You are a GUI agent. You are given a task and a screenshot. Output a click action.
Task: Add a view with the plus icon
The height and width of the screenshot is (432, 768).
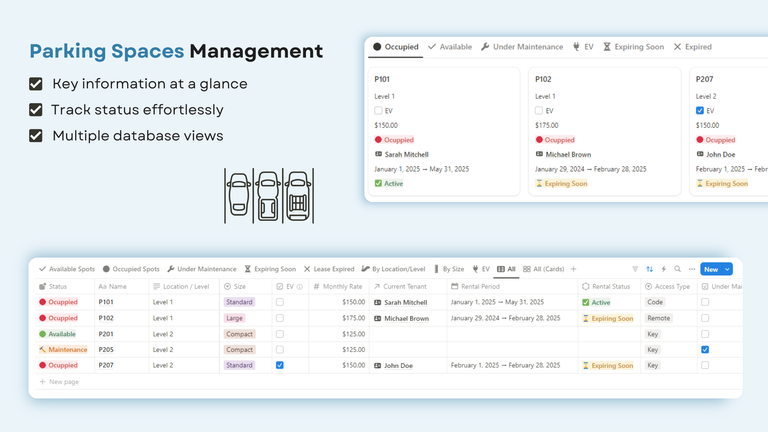tap(574, 269)
